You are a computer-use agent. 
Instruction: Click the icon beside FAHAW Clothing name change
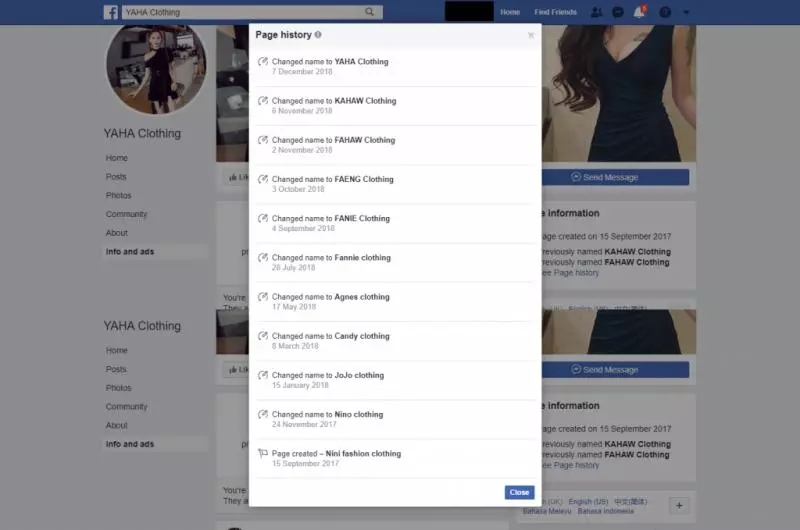point(263,140)
